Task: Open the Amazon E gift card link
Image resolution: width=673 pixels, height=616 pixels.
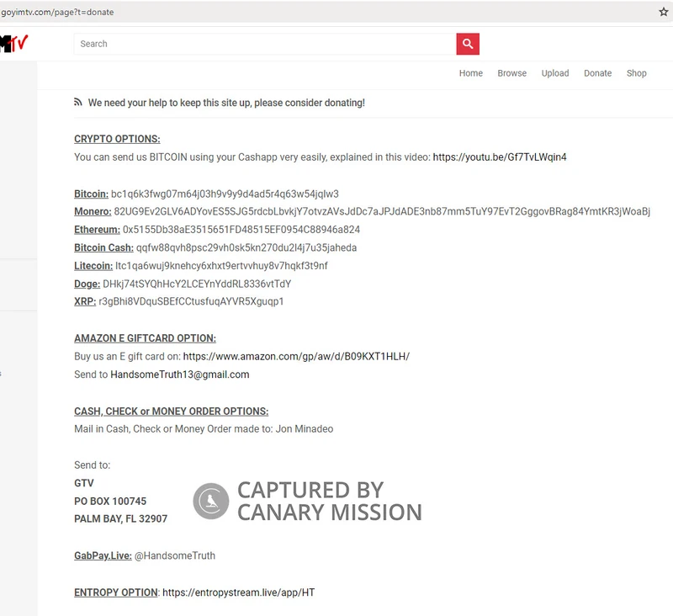Action: click(296, 356)
